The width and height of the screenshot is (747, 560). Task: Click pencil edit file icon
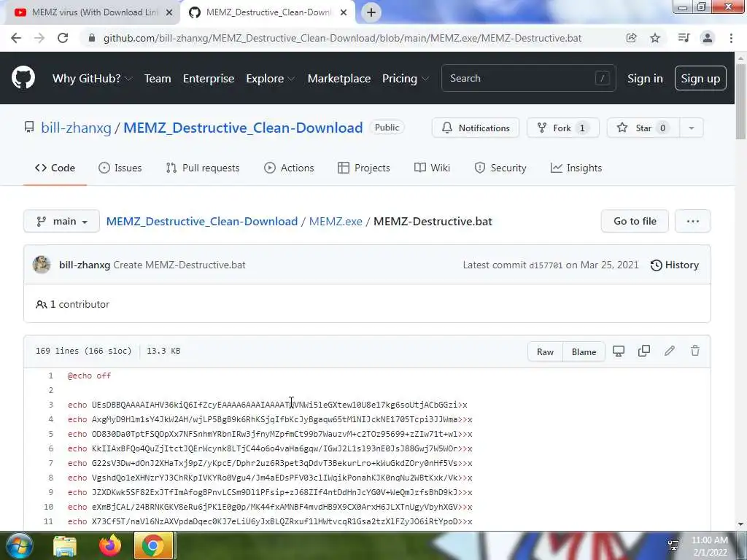(670, 351)
